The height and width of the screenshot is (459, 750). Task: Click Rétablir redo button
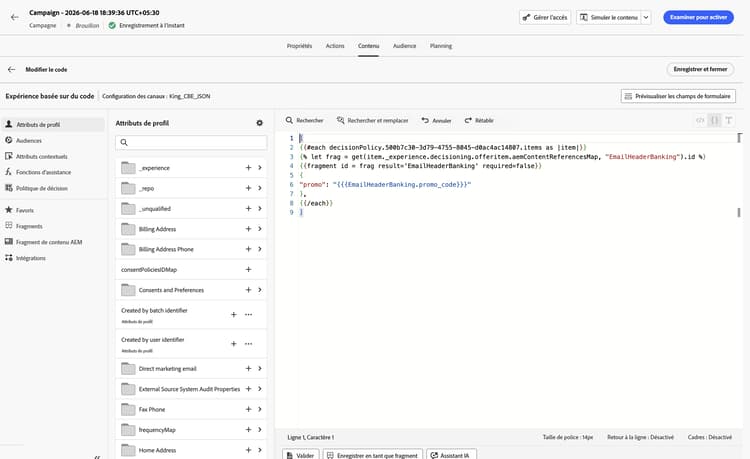point(479,120)
